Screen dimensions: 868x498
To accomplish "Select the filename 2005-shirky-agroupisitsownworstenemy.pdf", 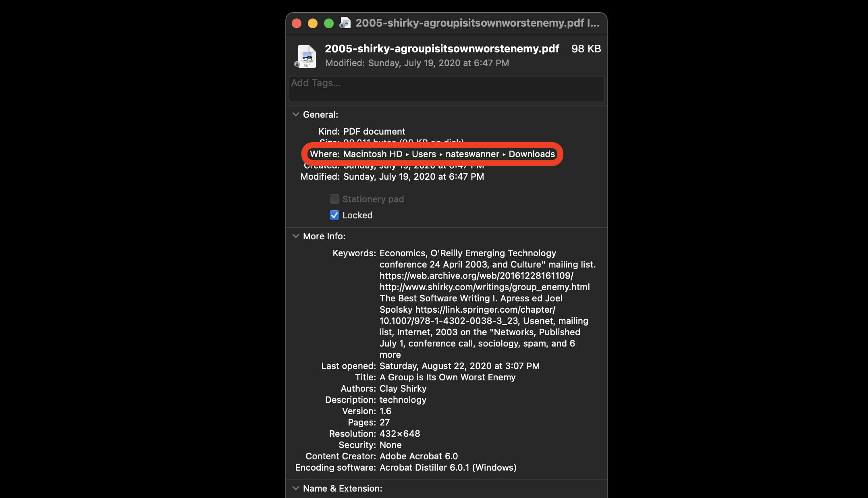I will coord(442,48).
